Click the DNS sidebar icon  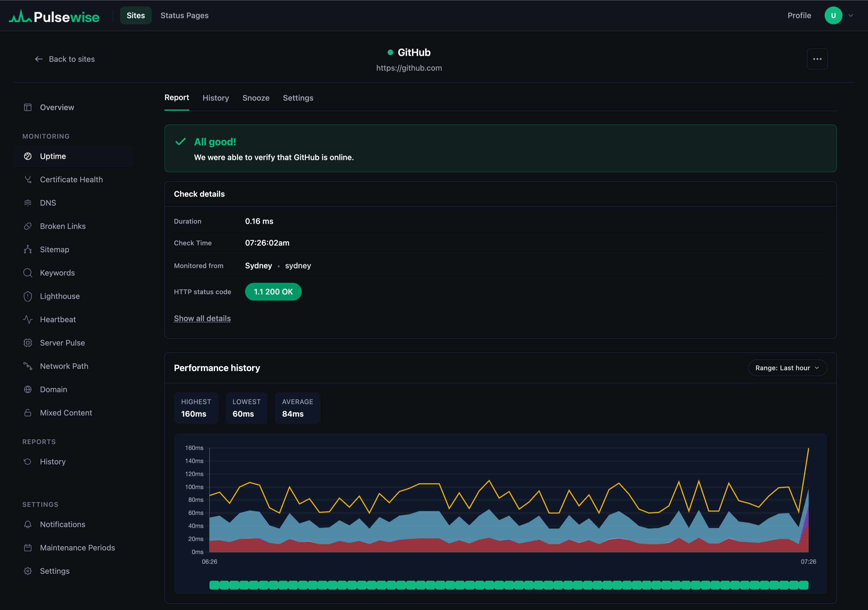click(28, 203)
